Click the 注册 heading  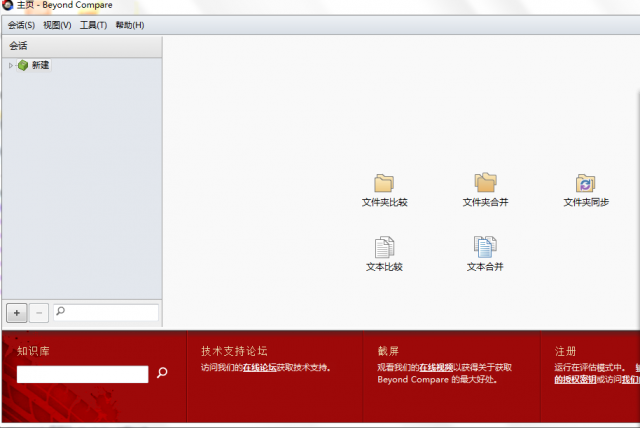[x=565, y=351]
